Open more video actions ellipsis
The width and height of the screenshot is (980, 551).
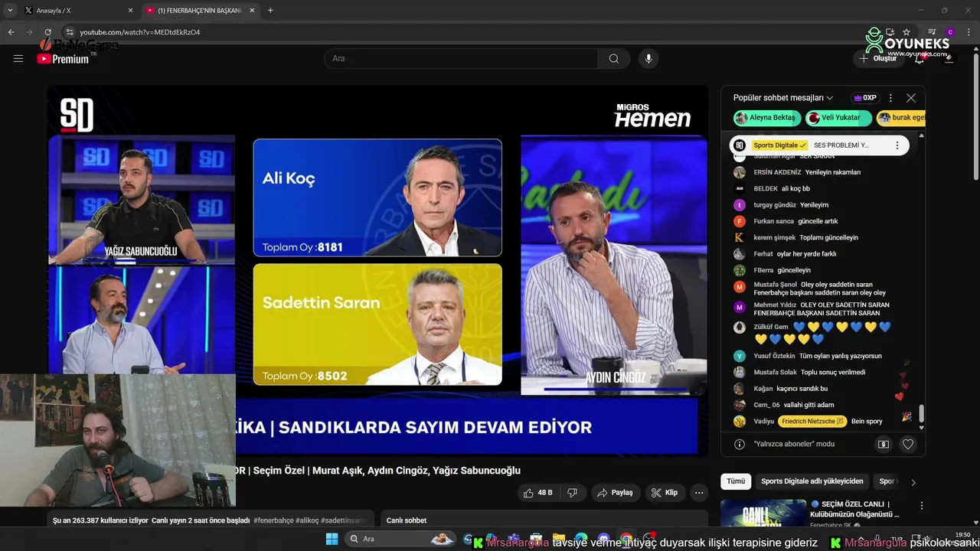pyautogui.click(x=699, y=493)
